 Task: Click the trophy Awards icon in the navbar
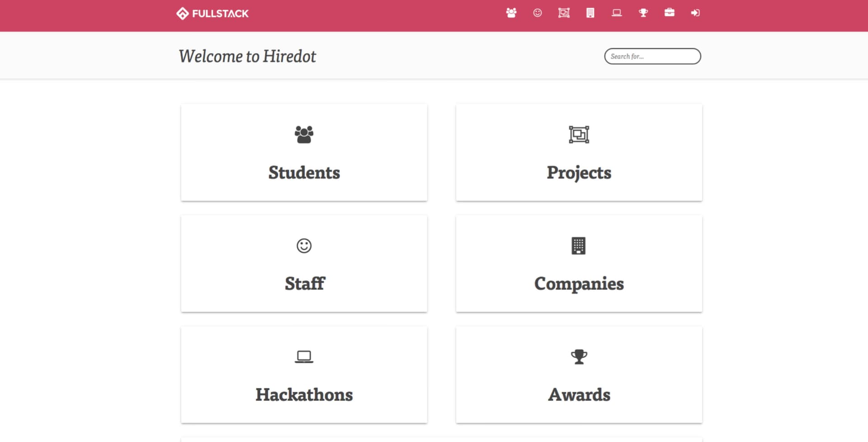pos(643,13)
